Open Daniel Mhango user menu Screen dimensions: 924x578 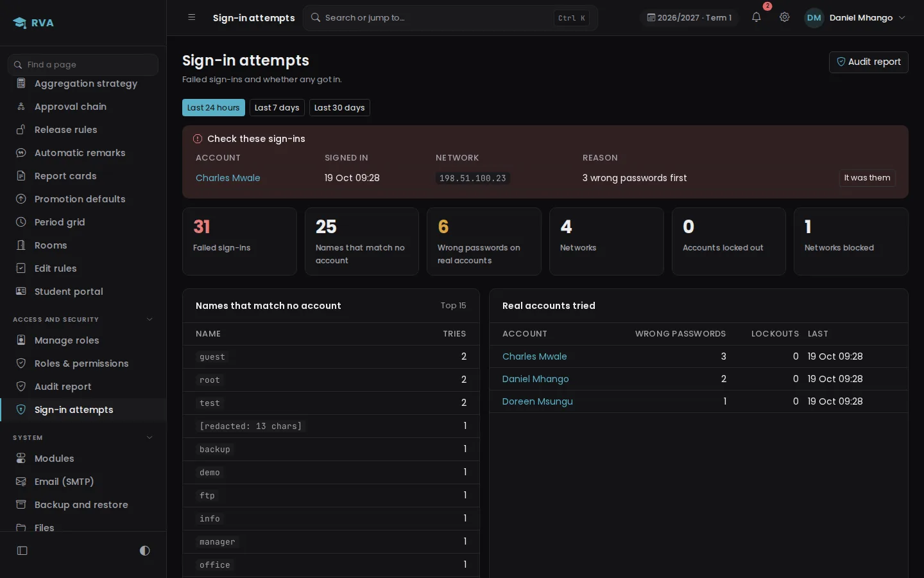(x=855, y=17)
